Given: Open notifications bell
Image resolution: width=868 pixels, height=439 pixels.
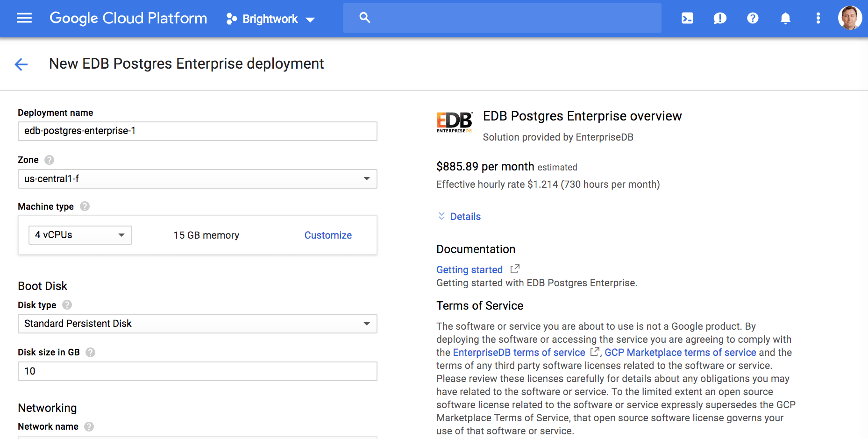Looking at the screenshot, I should [785, 18].
